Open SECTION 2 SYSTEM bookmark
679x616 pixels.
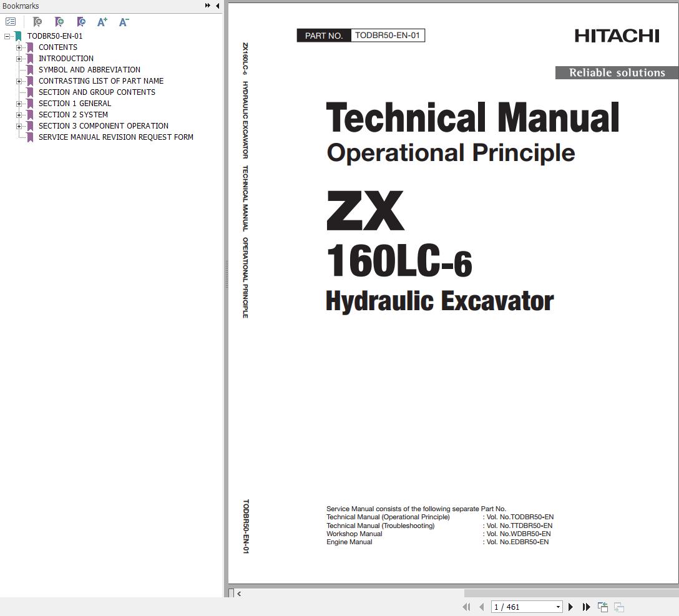pyautogui.click(x=73, y=115)
